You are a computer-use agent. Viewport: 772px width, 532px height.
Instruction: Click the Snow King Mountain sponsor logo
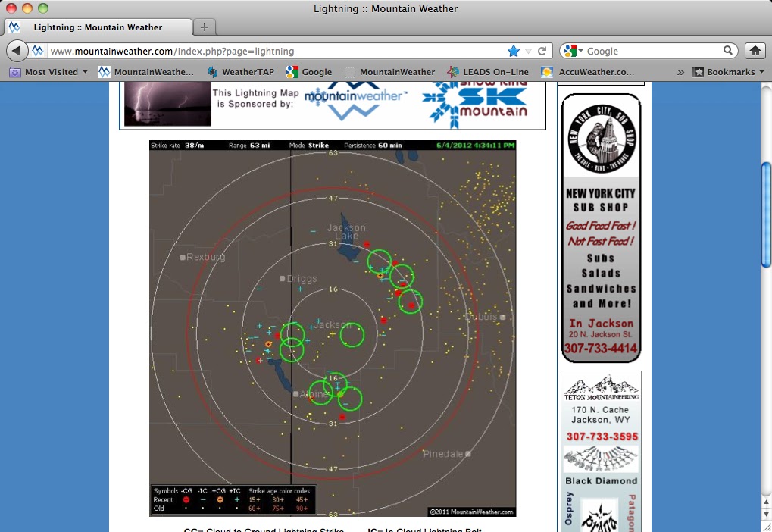(475, 103)
